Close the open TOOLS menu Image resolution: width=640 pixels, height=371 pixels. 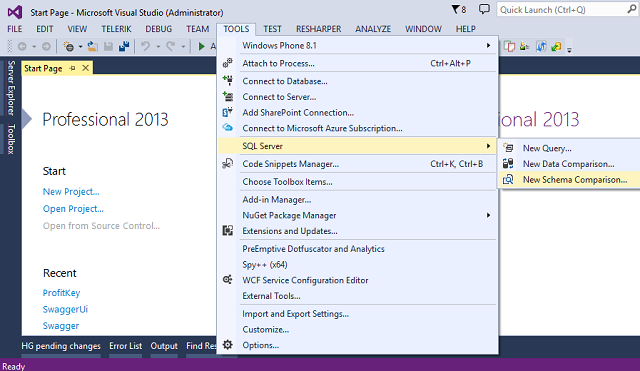tap(236, 29)
